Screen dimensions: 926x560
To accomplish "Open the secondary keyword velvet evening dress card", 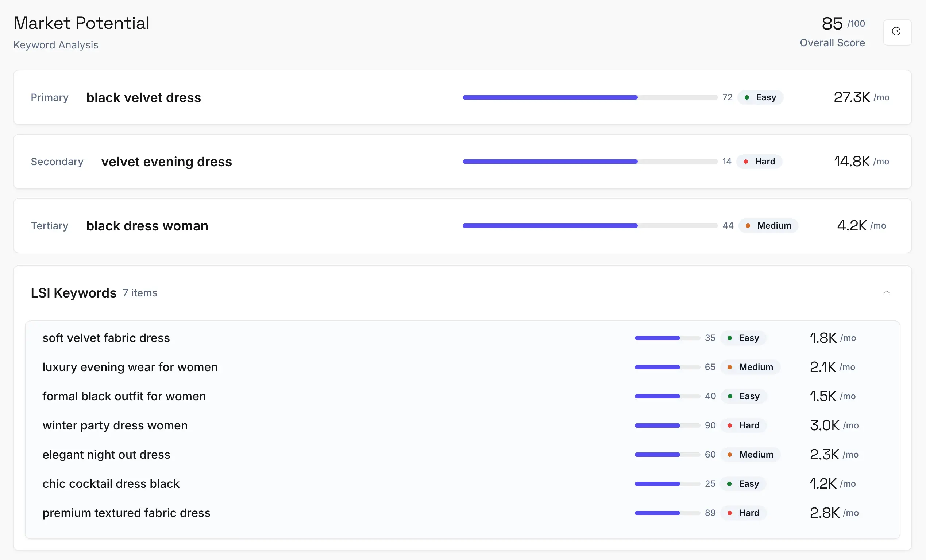I will tap(166, 162).
